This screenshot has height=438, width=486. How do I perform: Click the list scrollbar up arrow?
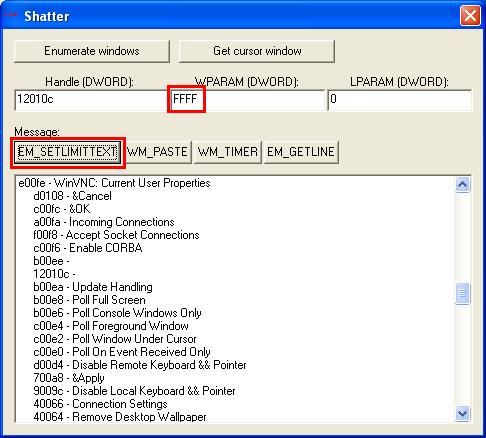coord(463,184)
